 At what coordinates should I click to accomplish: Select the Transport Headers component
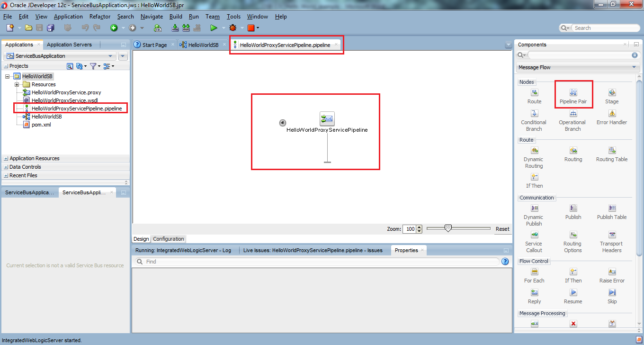pos(612,242)
